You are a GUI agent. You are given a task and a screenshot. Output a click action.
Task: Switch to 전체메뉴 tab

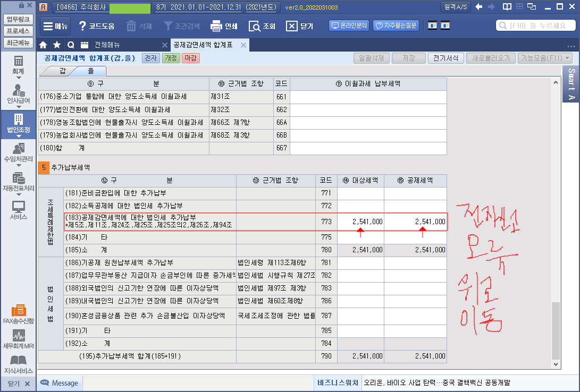point(107,45)
